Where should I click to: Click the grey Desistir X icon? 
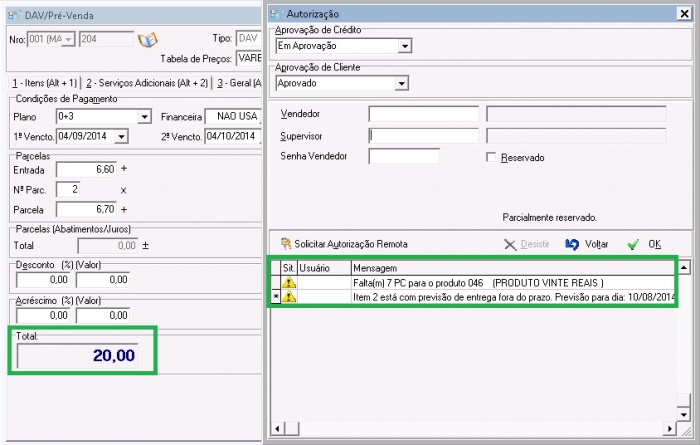click(510, 244)
